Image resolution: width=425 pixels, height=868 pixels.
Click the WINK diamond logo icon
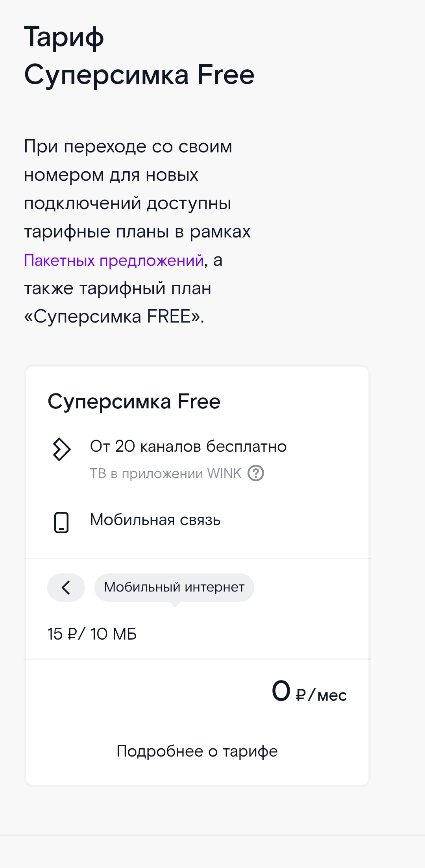tap(61, 449)
